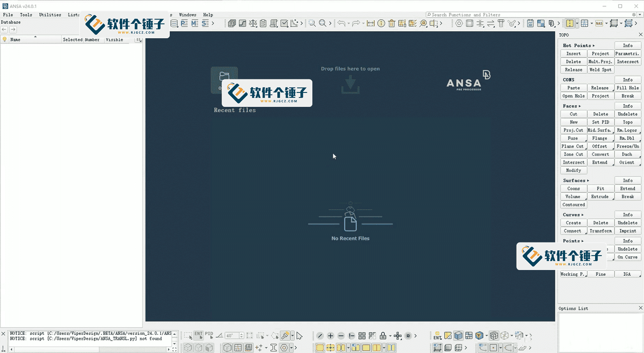Click the yellow Info circle icon

click(x=381, y=23)
